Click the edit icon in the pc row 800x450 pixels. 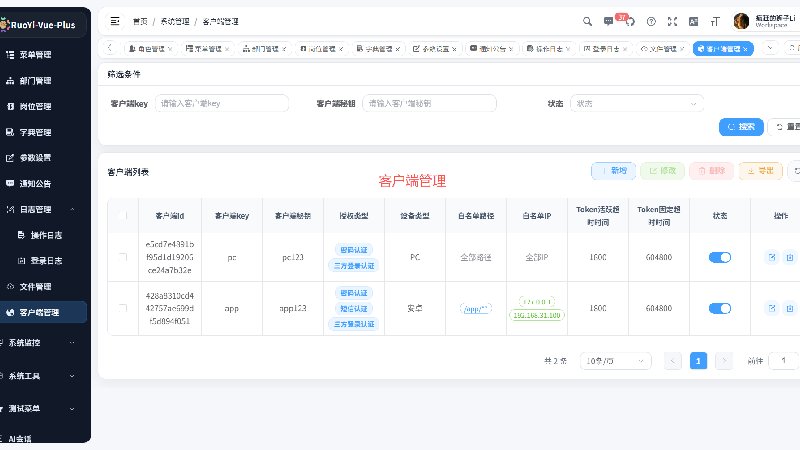coord(772,257)
